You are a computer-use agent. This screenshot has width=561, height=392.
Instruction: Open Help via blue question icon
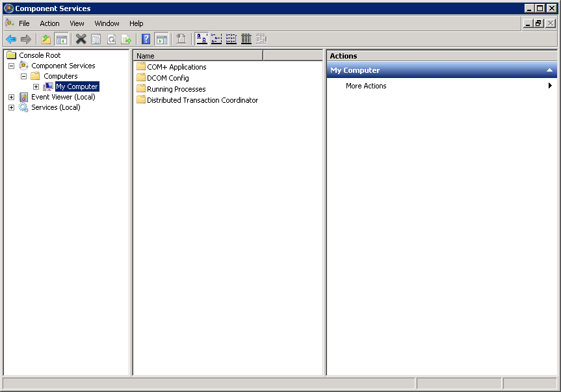(x=146, y=39)
